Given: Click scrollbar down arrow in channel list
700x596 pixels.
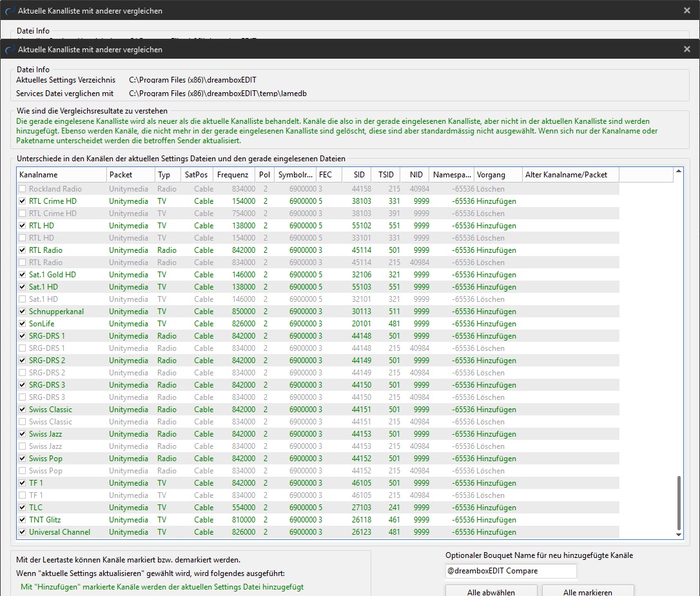Looking at the screenshot, I should coord(678,535).
